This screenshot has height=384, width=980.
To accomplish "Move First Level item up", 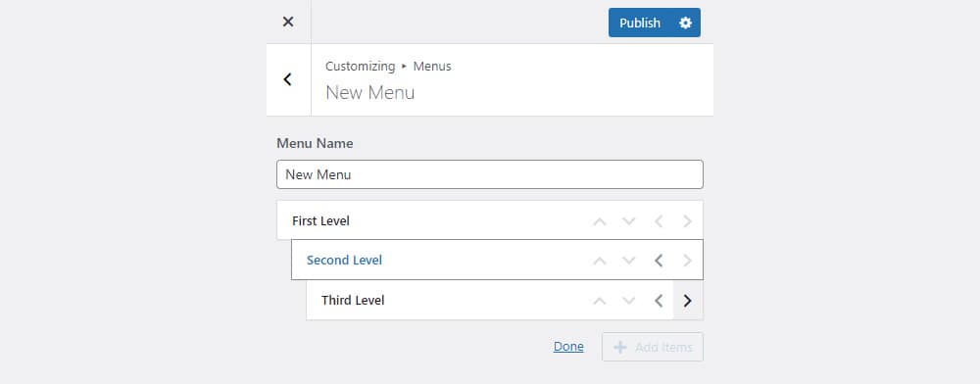I will 600,221.
